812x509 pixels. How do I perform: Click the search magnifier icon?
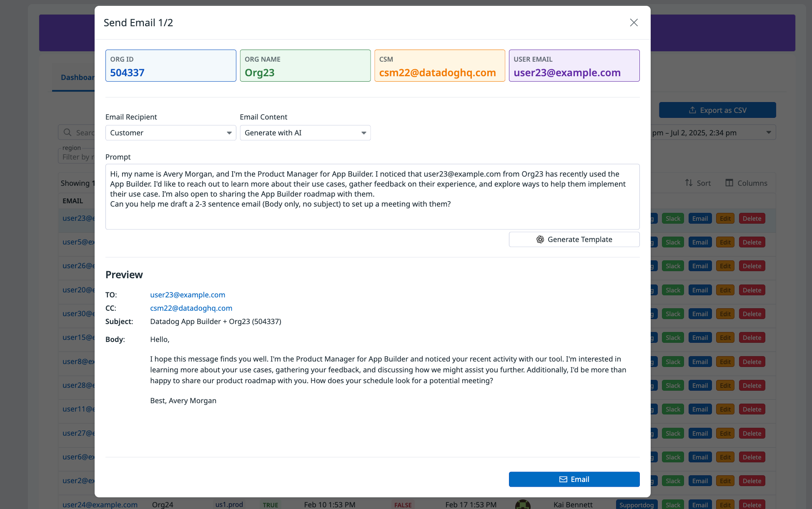(68, 132)
